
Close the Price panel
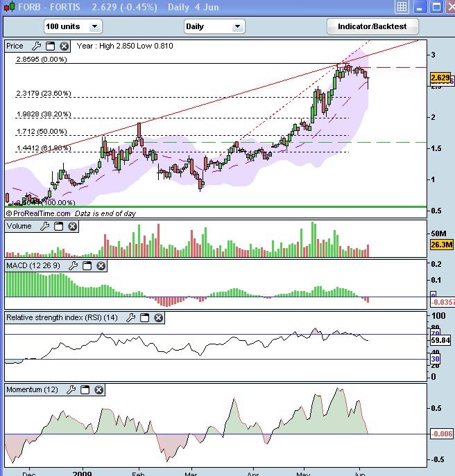(64, 46)
